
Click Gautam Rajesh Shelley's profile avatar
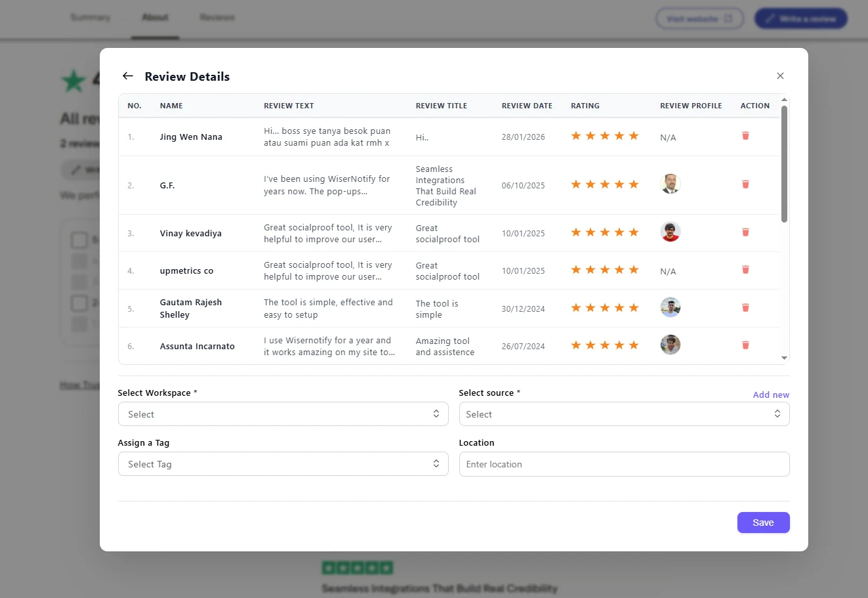coord(670,307)
